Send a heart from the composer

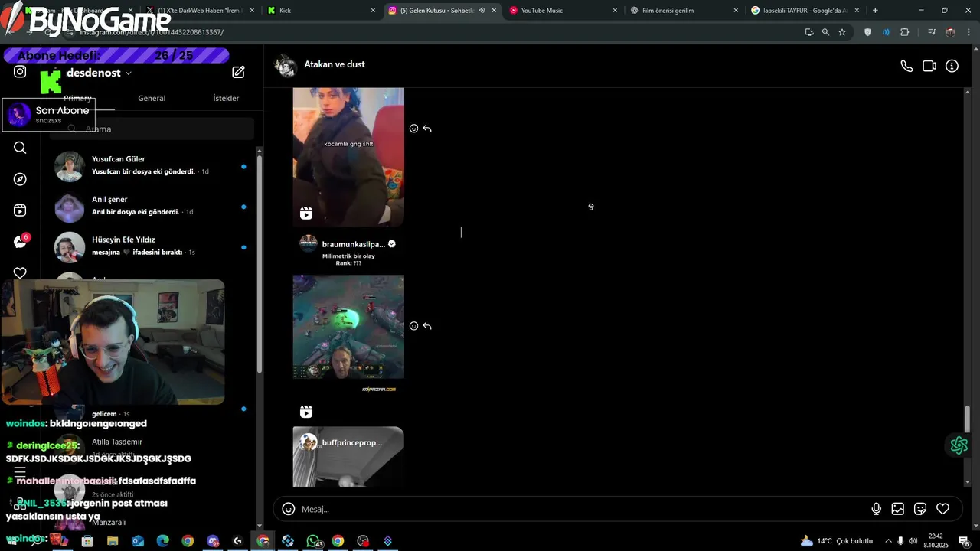click(943, 509)
